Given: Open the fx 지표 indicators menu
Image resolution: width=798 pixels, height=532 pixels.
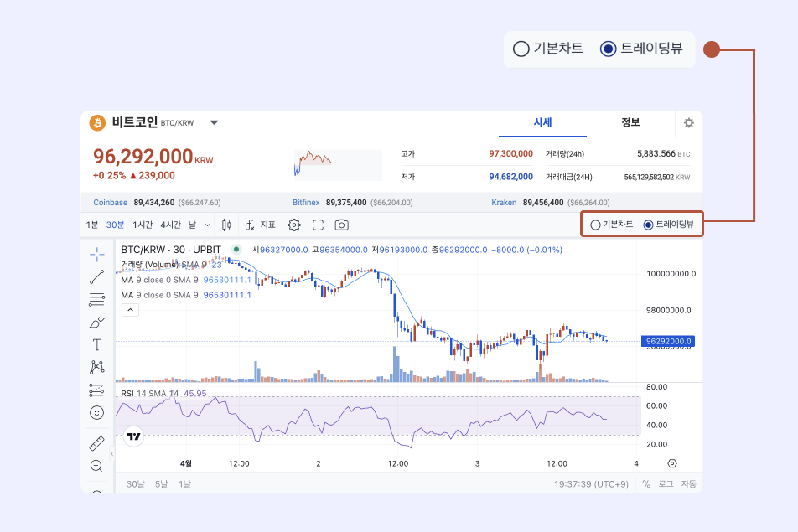Looking at the screenshot, I should tap(260, 225).
